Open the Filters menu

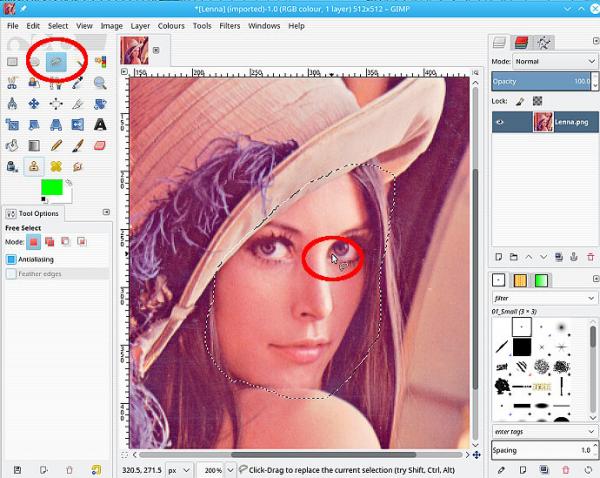[230, 26]
